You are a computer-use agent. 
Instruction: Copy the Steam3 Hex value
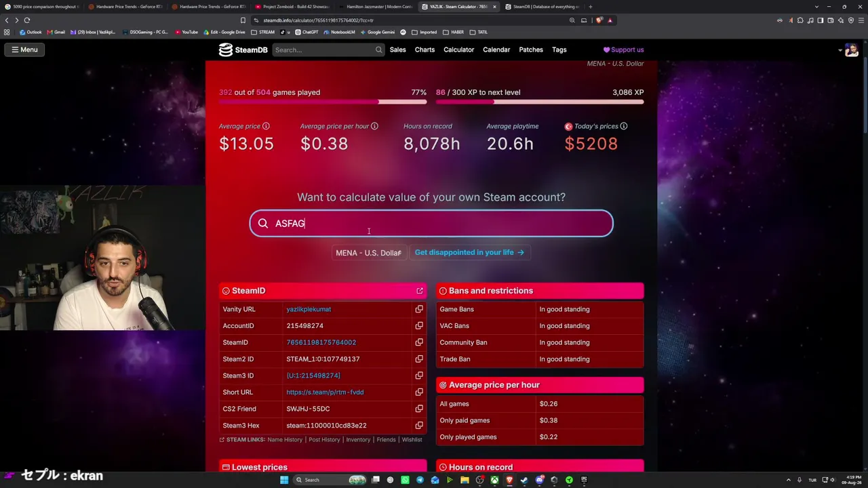[x=419, y=426]
